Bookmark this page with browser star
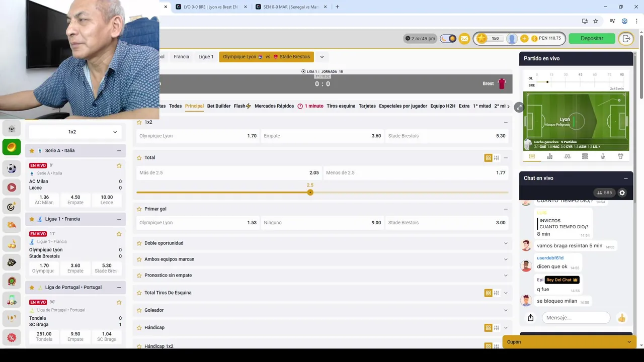The image size is (644, 362). coord(596,21)
